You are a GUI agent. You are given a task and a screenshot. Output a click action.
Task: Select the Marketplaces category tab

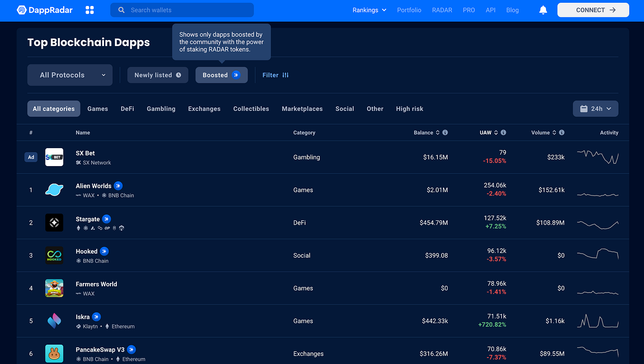pyautogui.click(x=302, y=109)
